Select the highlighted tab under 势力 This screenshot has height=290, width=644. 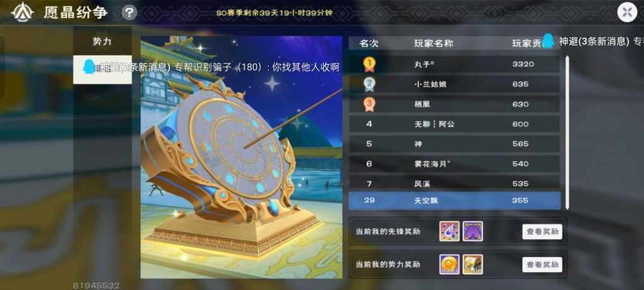coord(102,70)
